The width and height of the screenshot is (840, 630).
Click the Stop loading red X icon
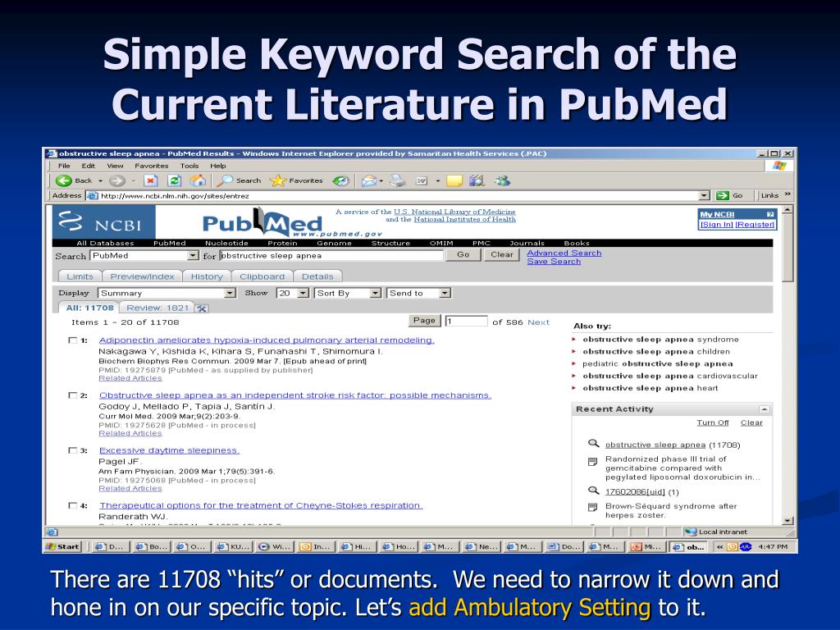[x=151, y=181]
